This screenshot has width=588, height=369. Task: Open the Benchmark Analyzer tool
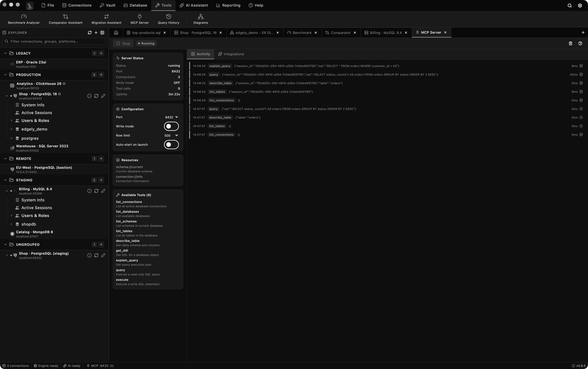[x=24, y=19]
